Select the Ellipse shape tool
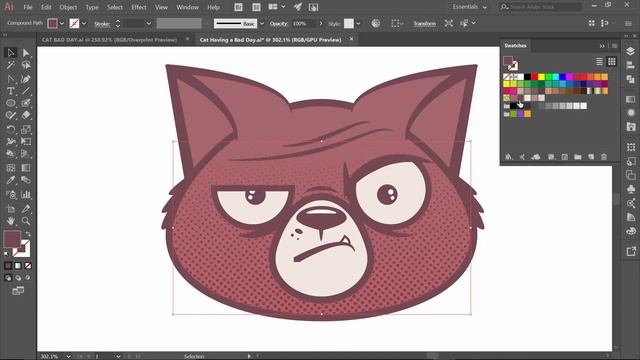Viewport: 640px width, 360px height. click(x=11, y=103)
